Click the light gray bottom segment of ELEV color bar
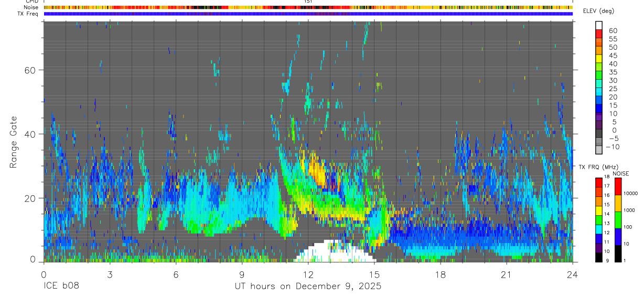Viewport: 644px width, 297px height. coord(599,150)
